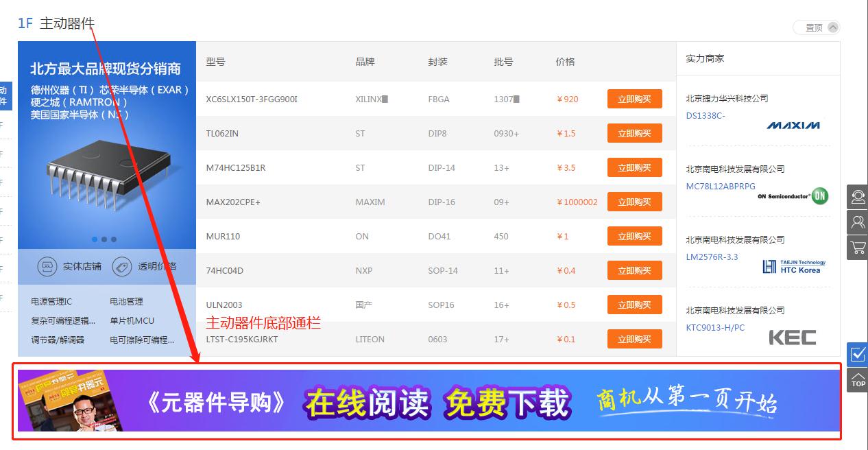
Task: Click the blue checklist icon in side toolbar
Action: click(858, 354)
